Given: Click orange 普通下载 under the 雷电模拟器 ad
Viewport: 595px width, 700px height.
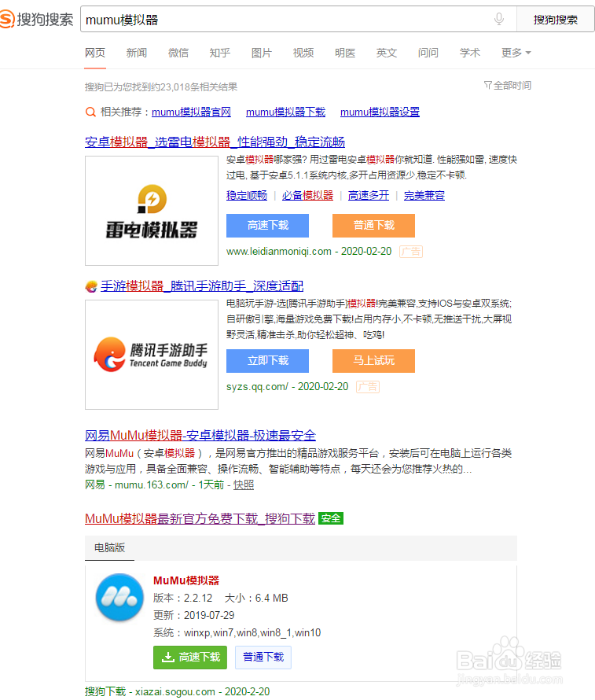Looking at the screenshot, I should [x=374, y=226].
